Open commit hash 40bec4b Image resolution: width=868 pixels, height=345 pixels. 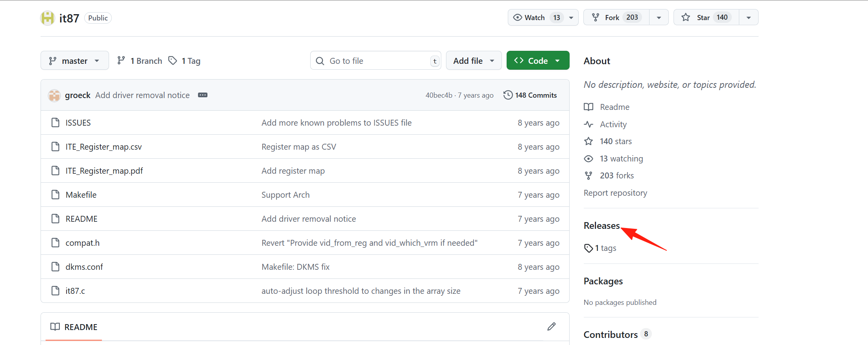[439, 95]
